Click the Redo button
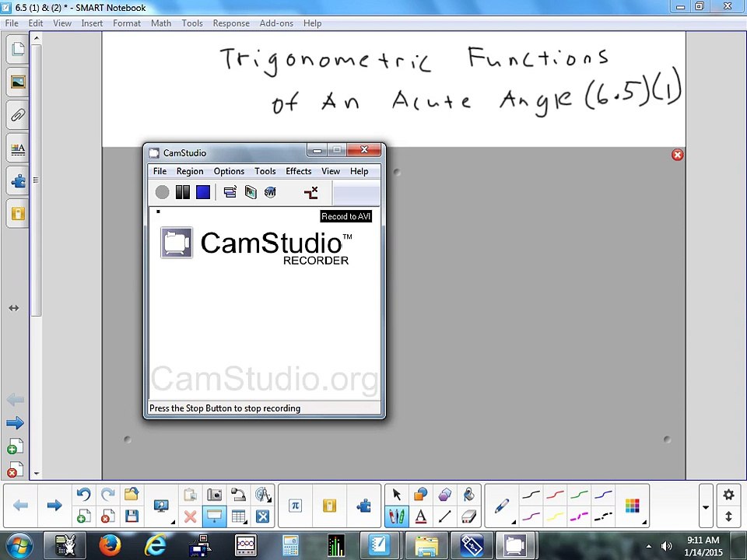The width and height of the screenshot is (747, 560). coord(107,495)
